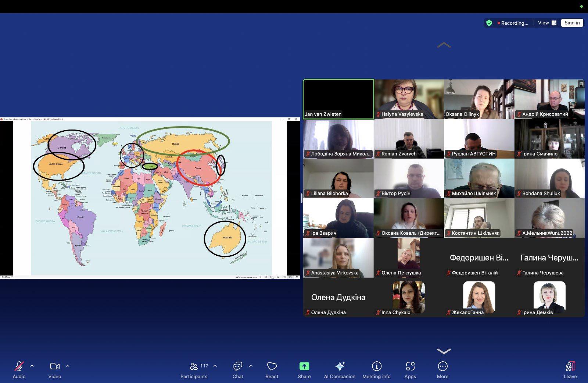Click the Sign in button
Image resolution: width=588 pixels, height=383 pixels.
pyautogui.click(x=572, y=23)
